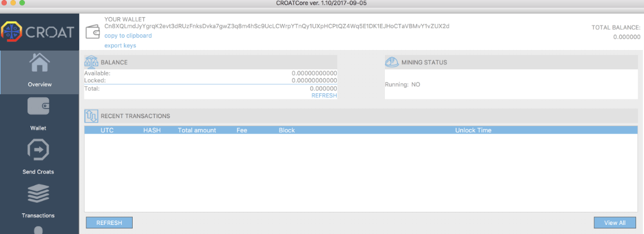Copy wallet address to clipboard
This screenshot has width=644, height=234.
click(x=128, y=36)
